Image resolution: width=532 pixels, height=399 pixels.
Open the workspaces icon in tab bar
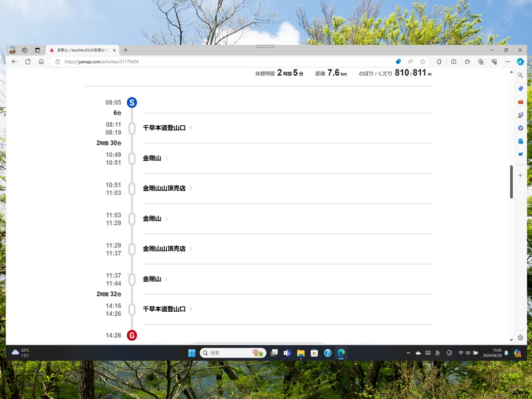point(25,50)
